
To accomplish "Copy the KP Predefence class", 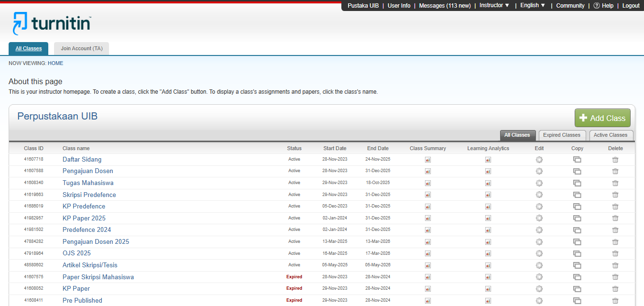I will (x=577, y=207).
